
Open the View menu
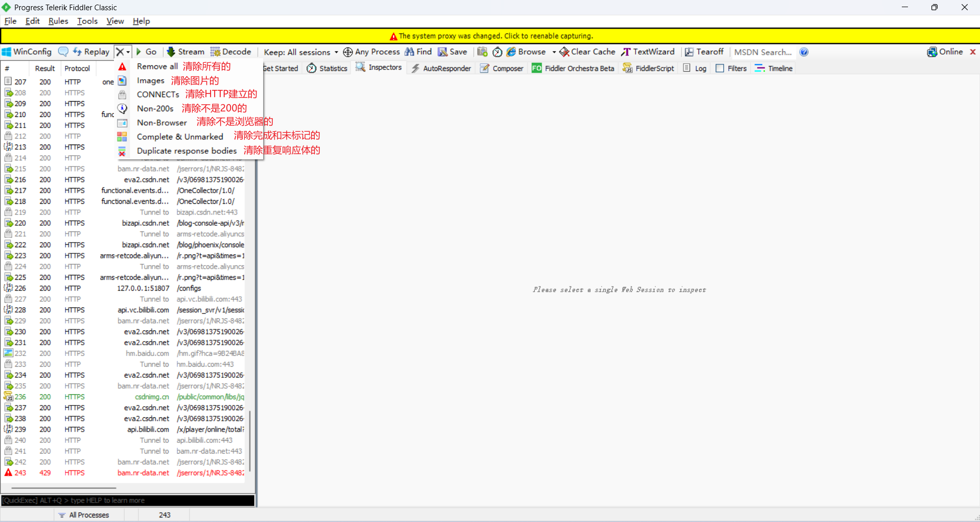[x=115, y=21]
